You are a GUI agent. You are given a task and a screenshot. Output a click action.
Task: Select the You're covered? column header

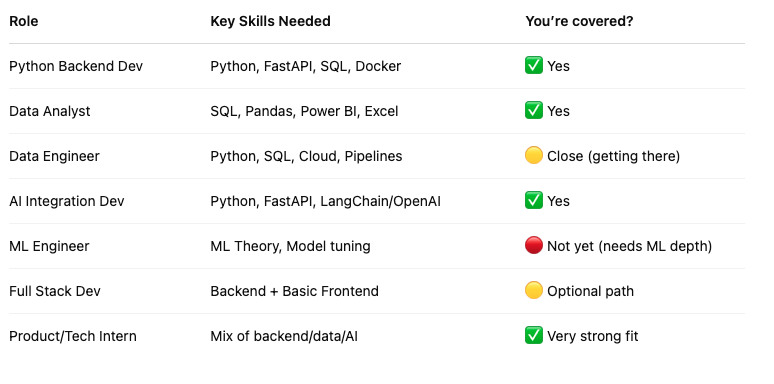click(x=579, y=21)
